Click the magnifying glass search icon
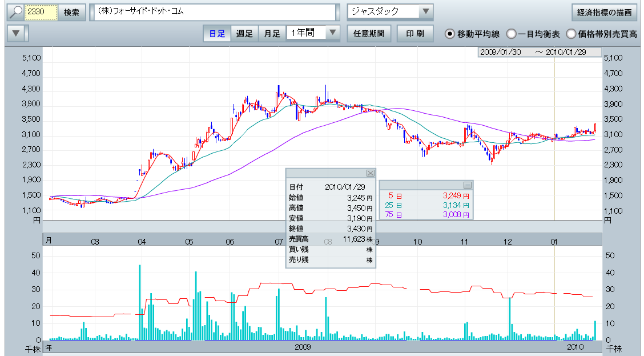Screen dimensions: 644x356 [15, 13]
